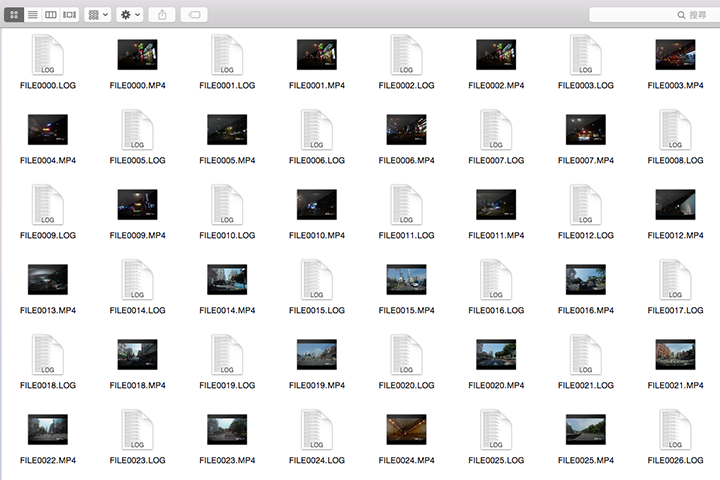Select the FILE0010.LOG document icon
Screen dimensions: 720x480
[227, 204]
